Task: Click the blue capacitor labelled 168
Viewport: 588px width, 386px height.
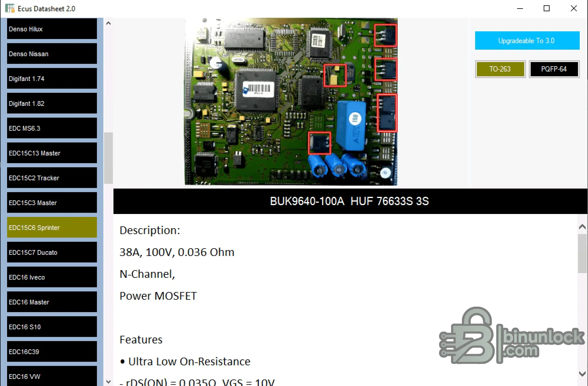Action: (352, 125)
